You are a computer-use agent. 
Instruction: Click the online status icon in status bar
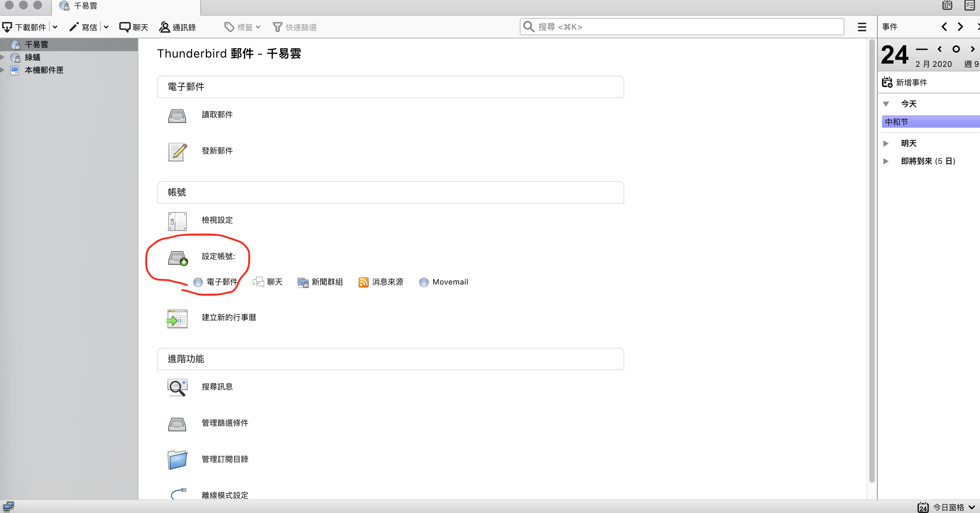click(x=8, y=507)
